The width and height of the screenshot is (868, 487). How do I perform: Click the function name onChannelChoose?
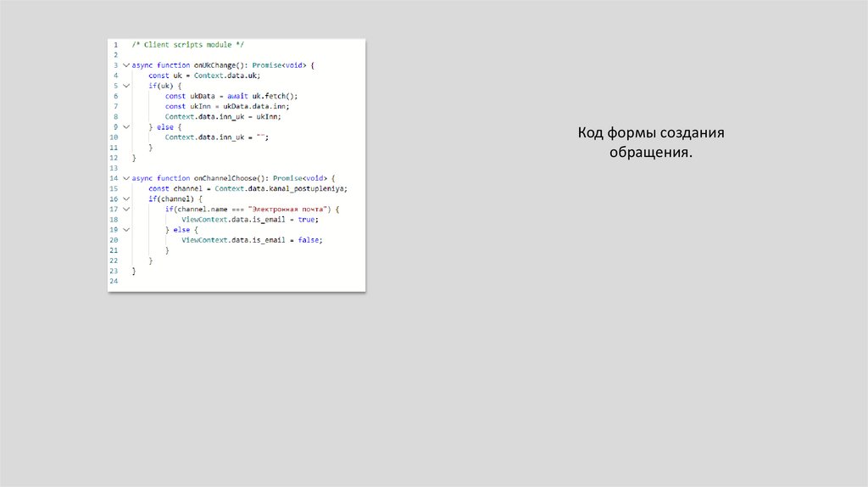pos(225,178)
